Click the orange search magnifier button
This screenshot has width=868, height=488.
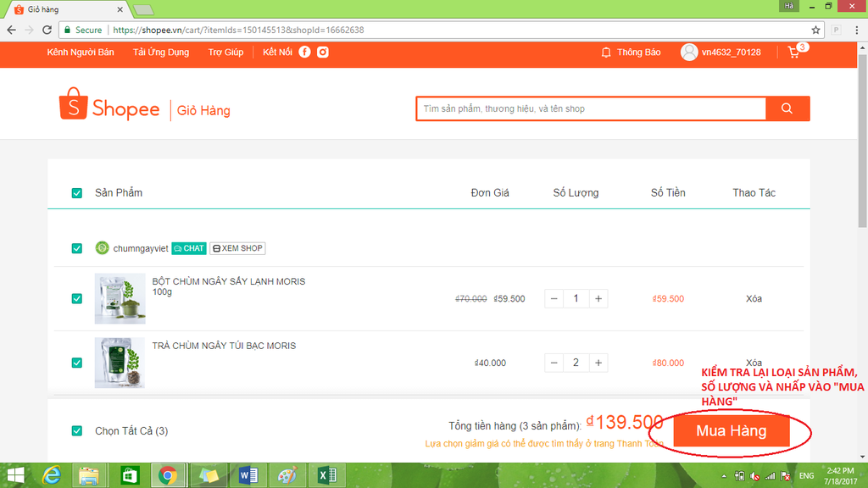[787, 108]
